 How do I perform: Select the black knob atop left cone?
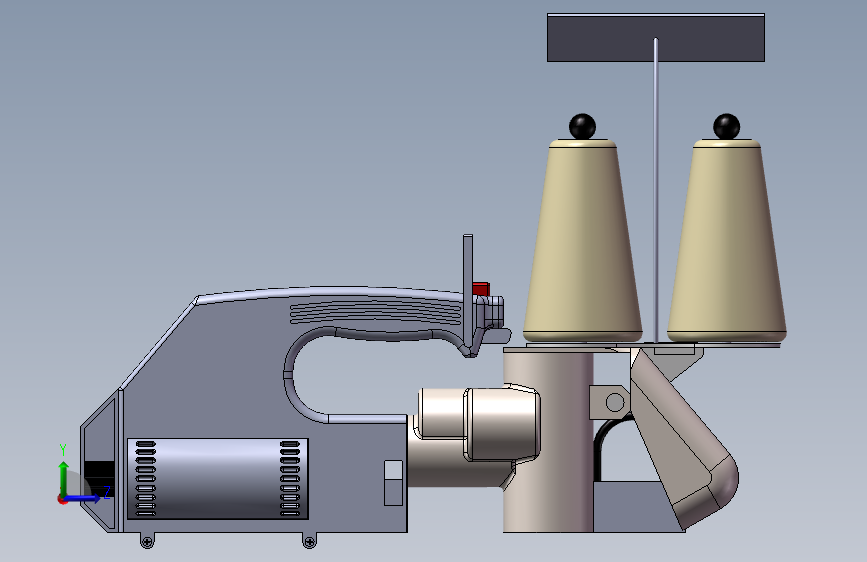coord(582,127)
